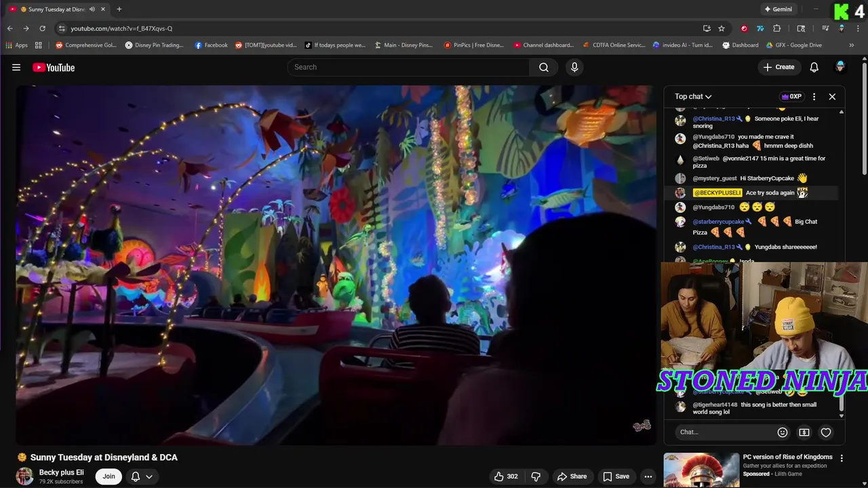The height and width of the screenshot is (488, 868).
Task: Open the Becky plus Eli channel avatar
Action: [x=24, y=476]
